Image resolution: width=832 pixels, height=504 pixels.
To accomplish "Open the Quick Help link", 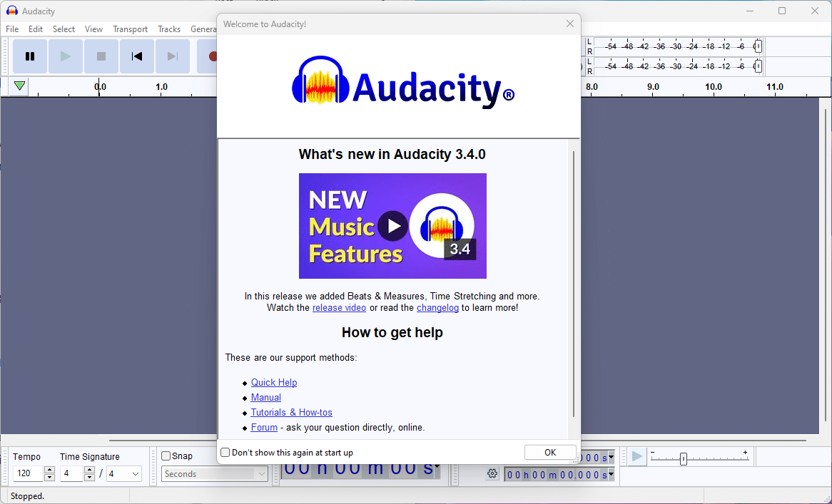I will coord(274,383).
